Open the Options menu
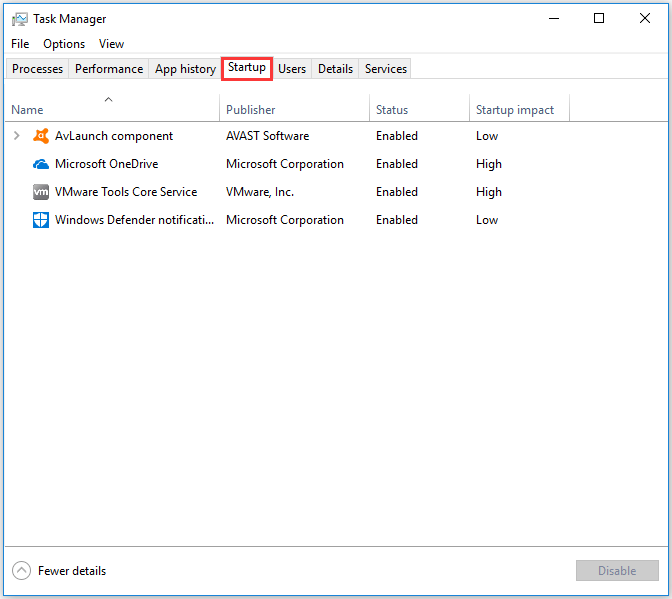 coord(64,44)
